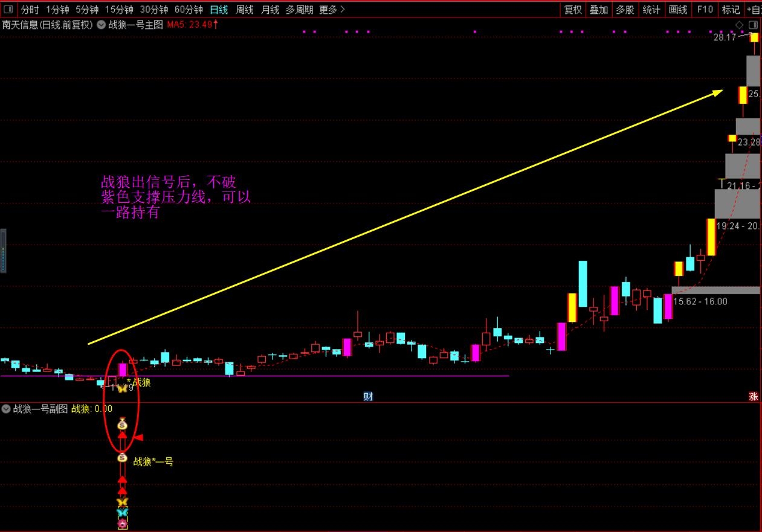Image resolution: width=762 pixels, height=532 pixels.
Task: Click the money bag icon beside 战狼*一号
Action: click(x=122, y=458)
